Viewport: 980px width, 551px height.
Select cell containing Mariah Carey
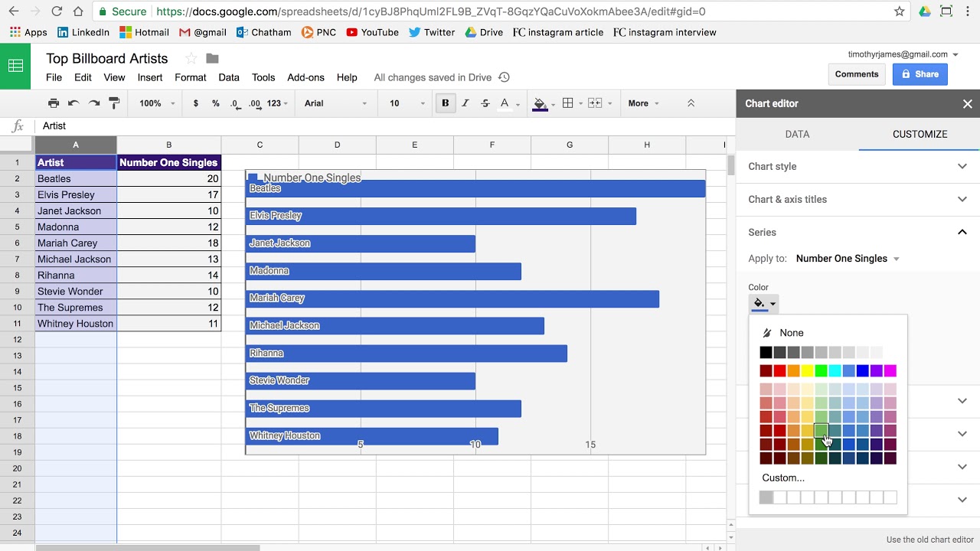point(76,243)
